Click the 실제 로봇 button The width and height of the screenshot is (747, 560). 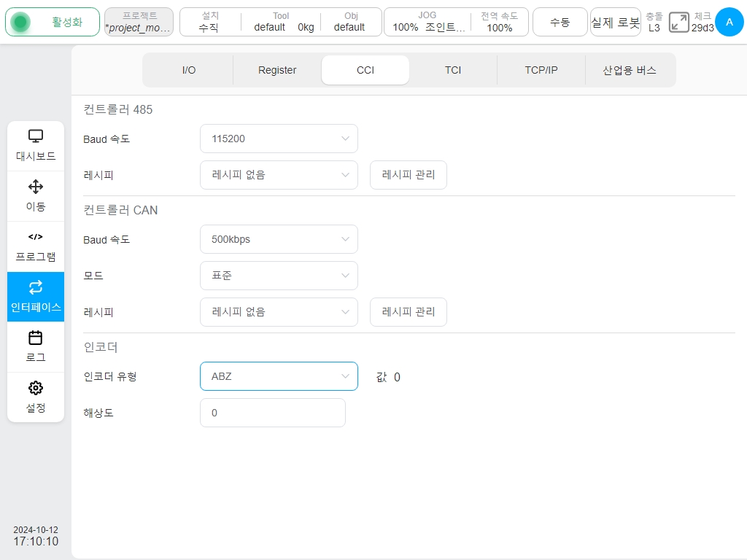(x=616, y=22)
